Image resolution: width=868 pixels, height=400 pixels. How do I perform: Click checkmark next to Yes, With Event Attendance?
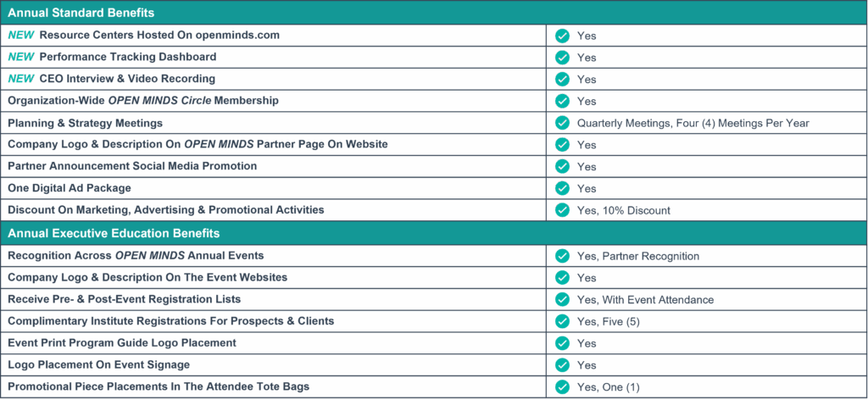pos(563,300)
